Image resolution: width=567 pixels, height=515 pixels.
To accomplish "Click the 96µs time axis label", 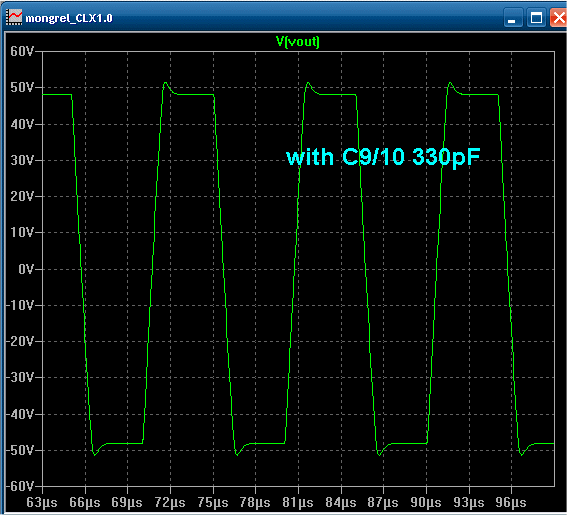I will pyautogui.click(x=511, y=503).
